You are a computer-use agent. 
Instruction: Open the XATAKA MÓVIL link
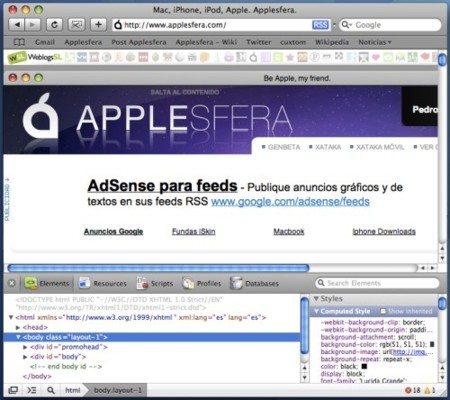(380, 147)
